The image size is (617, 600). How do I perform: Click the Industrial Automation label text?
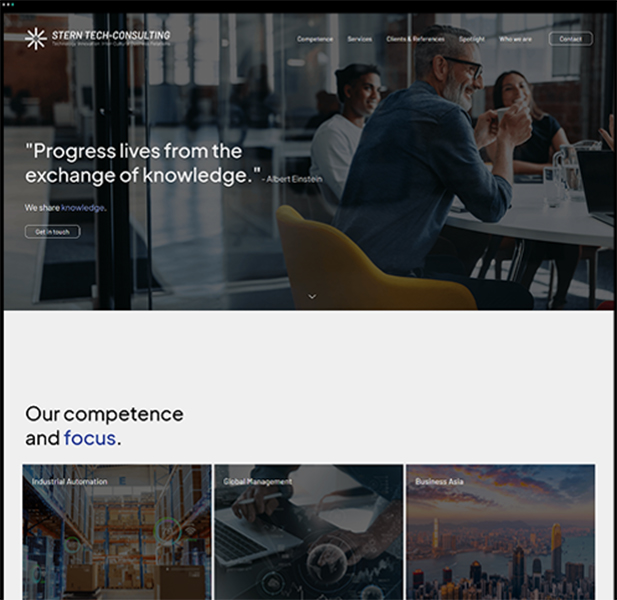[70, 482]
